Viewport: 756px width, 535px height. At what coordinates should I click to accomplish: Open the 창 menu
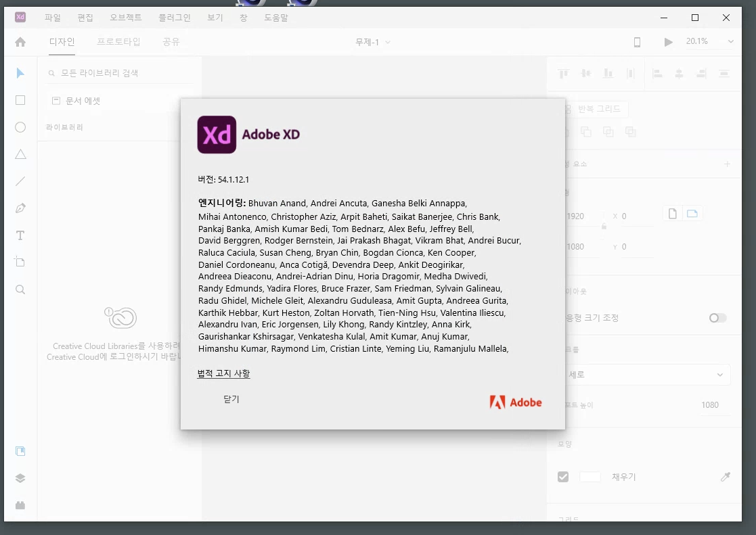coord(244,18)
